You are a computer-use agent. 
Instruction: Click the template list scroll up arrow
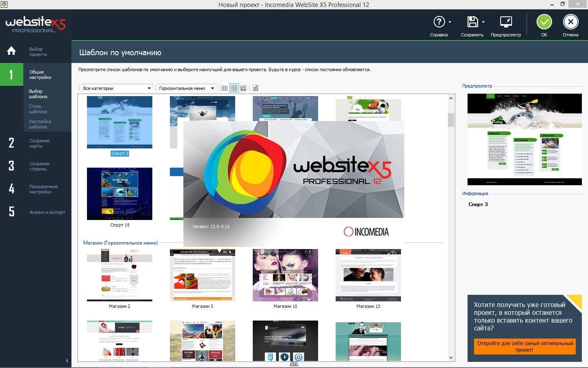451,98
